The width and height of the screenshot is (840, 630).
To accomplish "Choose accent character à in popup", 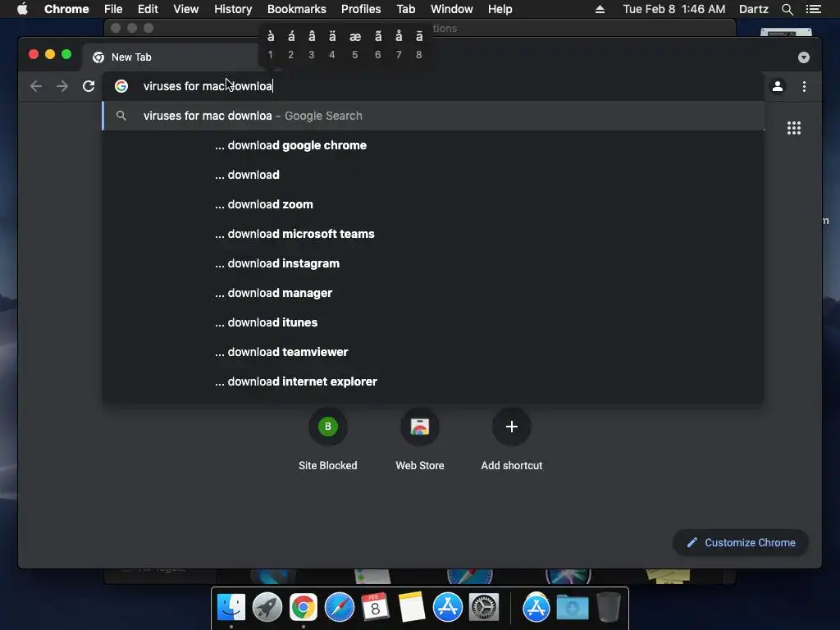I will pyautogui.click(x=271, y=44).
